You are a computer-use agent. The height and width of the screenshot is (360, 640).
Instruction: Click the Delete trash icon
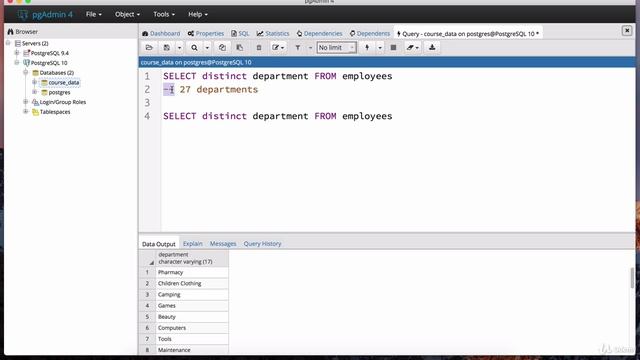point(259,48)
